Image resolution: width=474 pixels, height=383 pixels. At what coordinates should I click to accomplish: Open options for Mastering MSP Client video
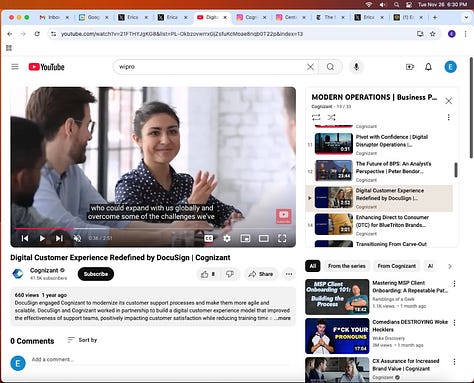coord(454,284)
